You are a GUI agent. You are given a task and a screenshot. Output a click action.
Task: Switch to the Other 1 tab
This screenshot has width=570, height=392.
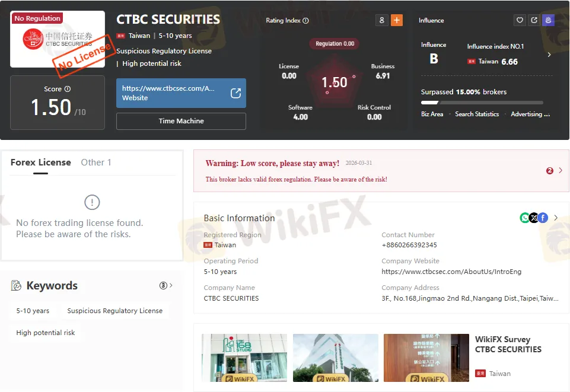pos(96,162)
